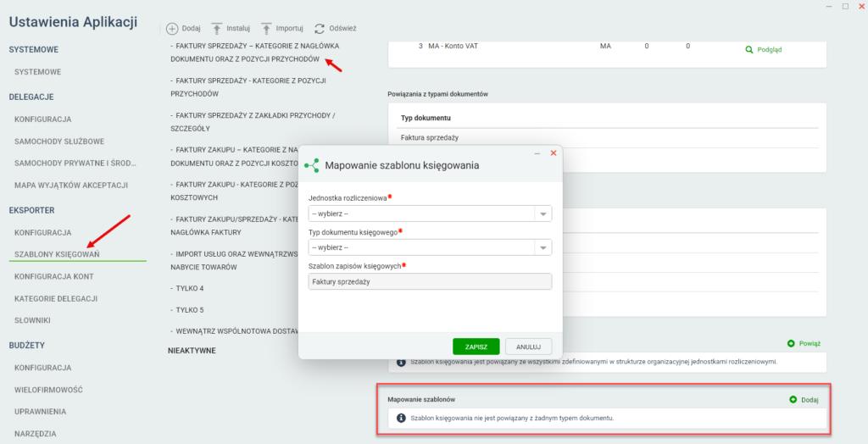868x444 pixels.
Task: Click the mapping dialog's green nodes icon
Action: click(x=312, y=165)
